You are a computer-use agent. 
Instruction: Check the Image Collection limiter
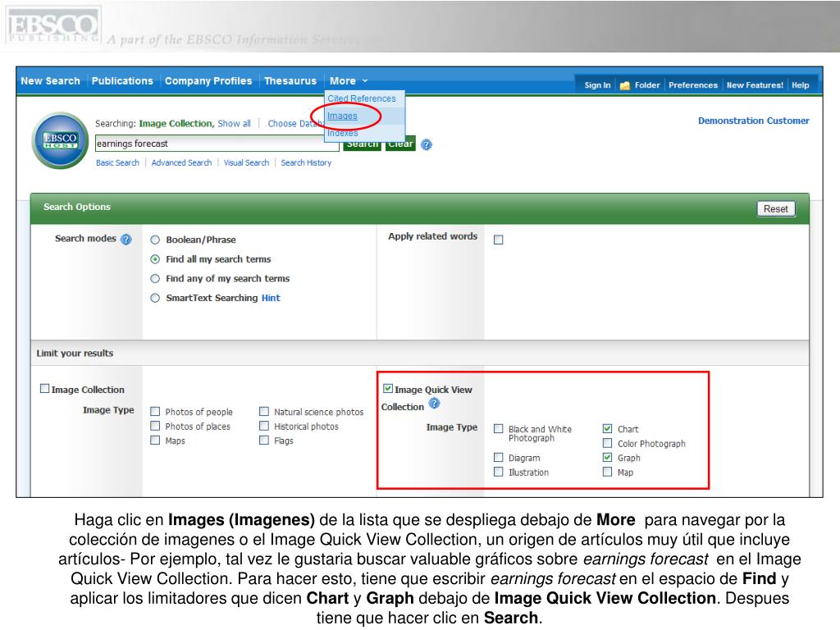[x=44, y=388]
